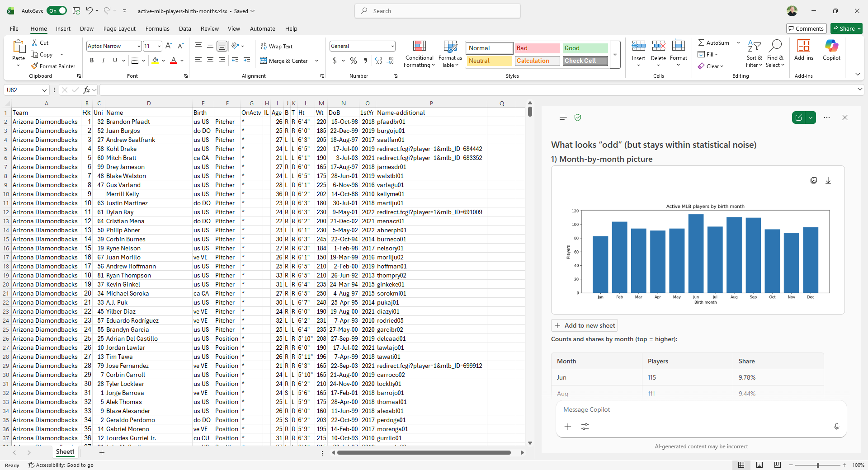Open Sort & Filter options

(754, 54)
